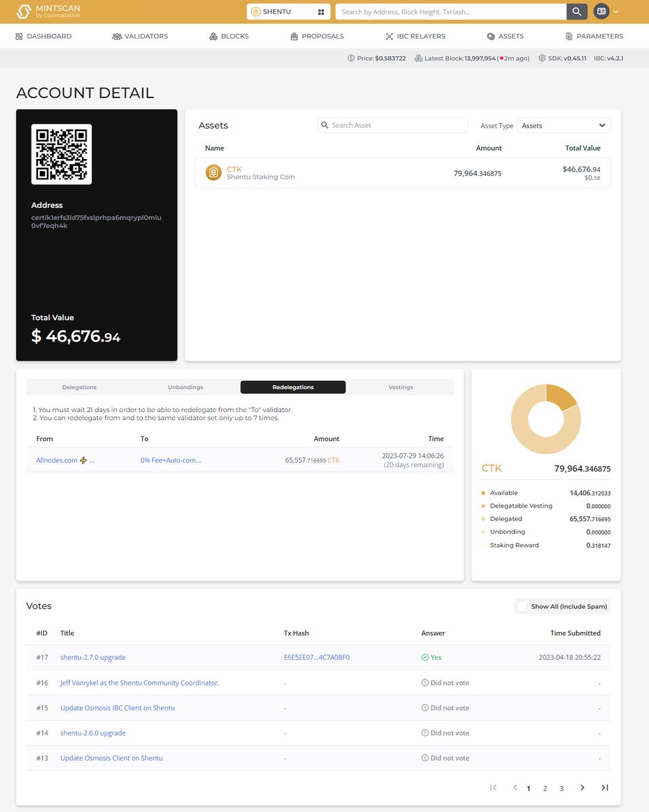Click the redelegation amount 65,557.716695 CTK

coord(313,460)
